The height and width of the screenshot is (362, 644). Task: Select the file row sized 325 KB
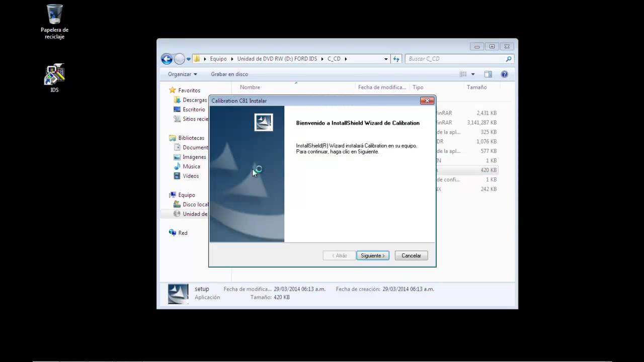coord(466,132)
